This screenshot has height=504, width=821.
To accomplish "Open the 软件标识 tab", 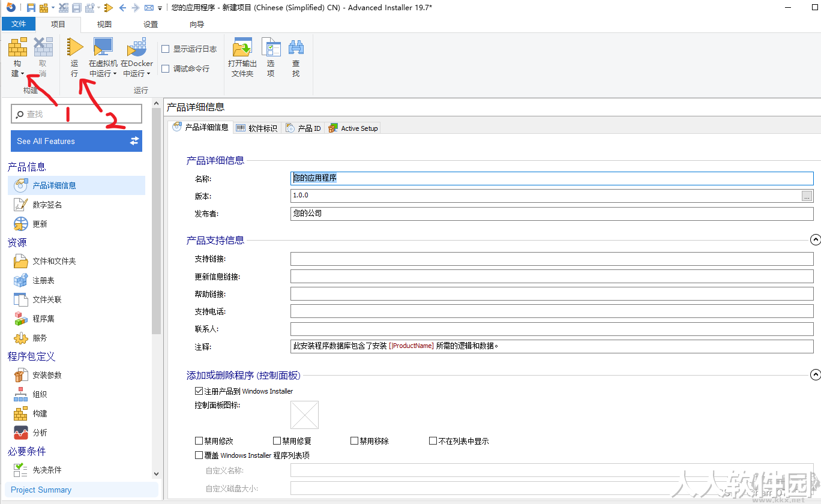I will click(257, 128).
